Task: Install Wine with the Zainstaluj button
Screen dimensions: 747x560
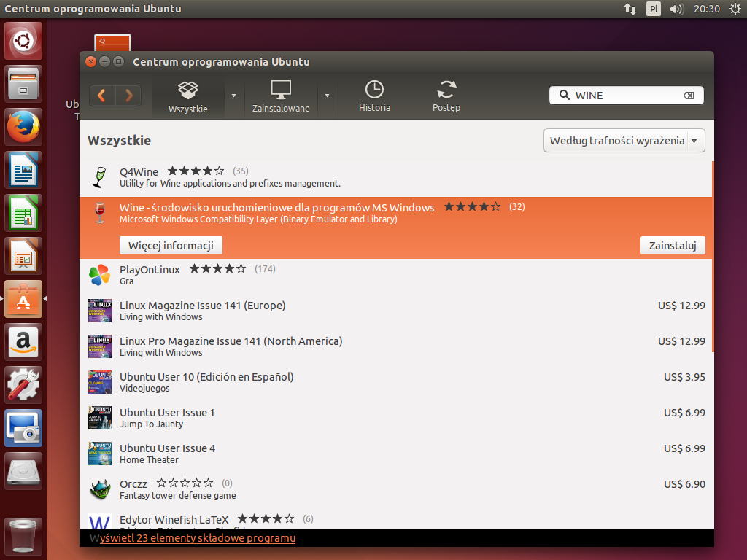Action: pyautogui.click(x=672, y=246)
